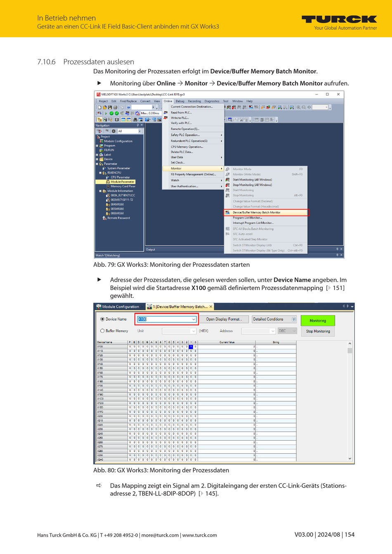Follow the page 145 cross-reference link

click(x=209, y=493)
